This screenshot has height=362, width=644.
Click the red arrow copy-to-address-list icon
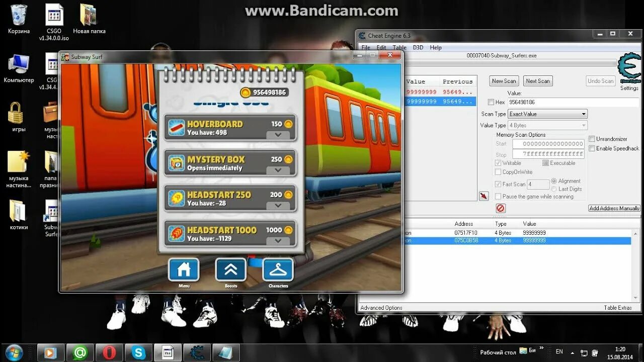click(484, 196)
